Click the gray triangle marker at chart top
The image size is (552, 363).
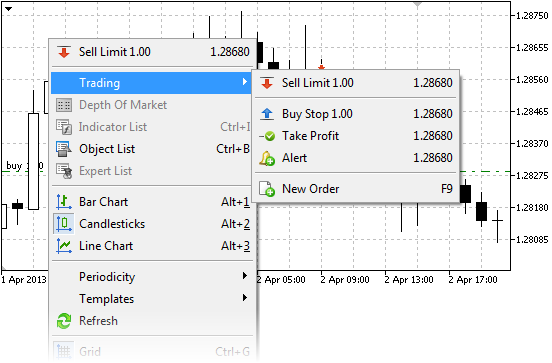pos(418,5)
